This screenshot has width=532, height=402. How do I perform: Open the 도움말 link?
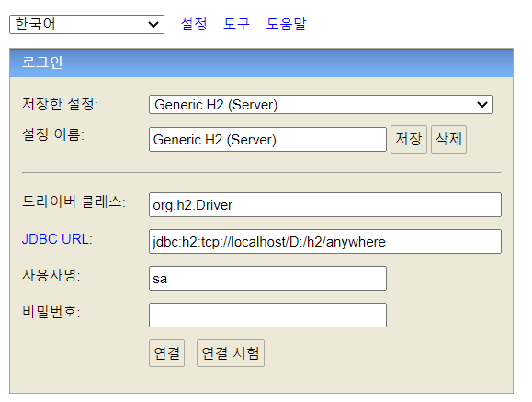pos(286,24)
